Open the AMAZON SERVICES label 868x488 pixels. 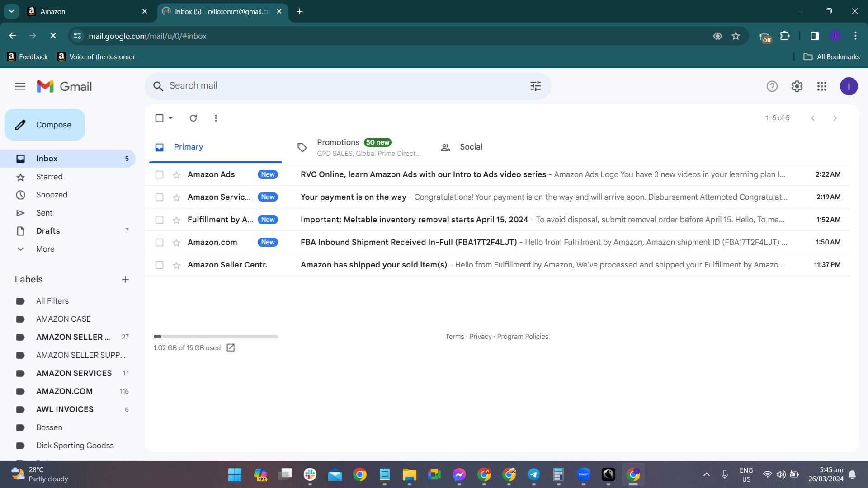click(x=74, y=373)
